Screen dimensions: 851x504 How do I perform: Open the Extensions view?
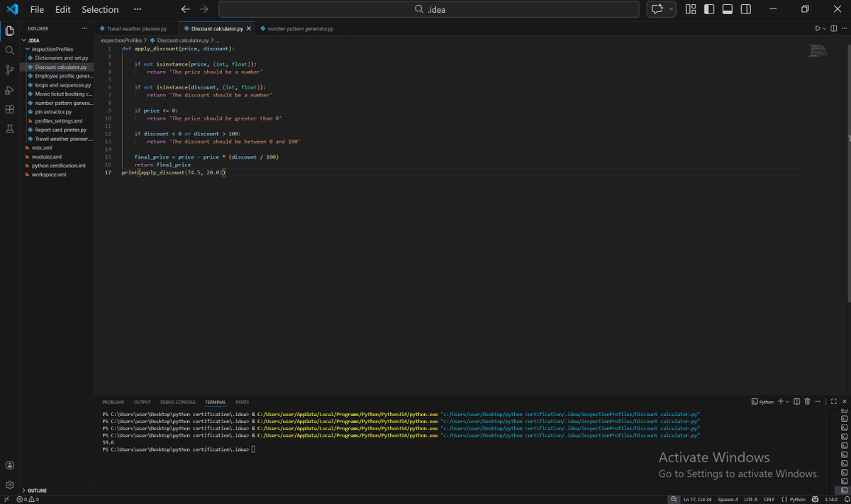[x=10, y=109]
